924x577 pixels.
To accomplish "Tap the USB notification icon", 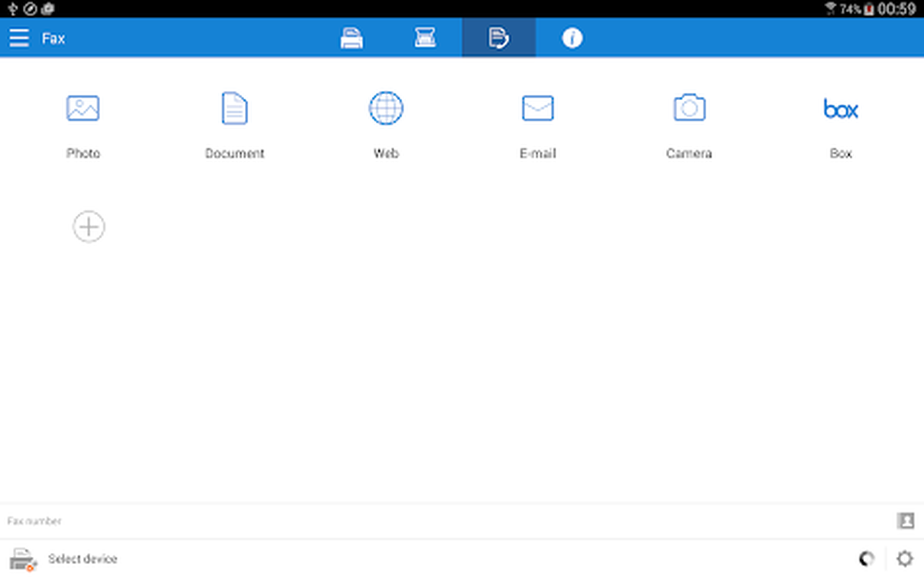I will (x=12, y=9).
